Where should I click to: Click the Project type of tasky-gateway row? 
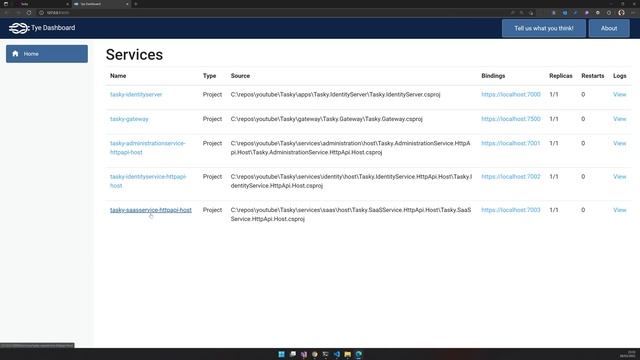212,119
